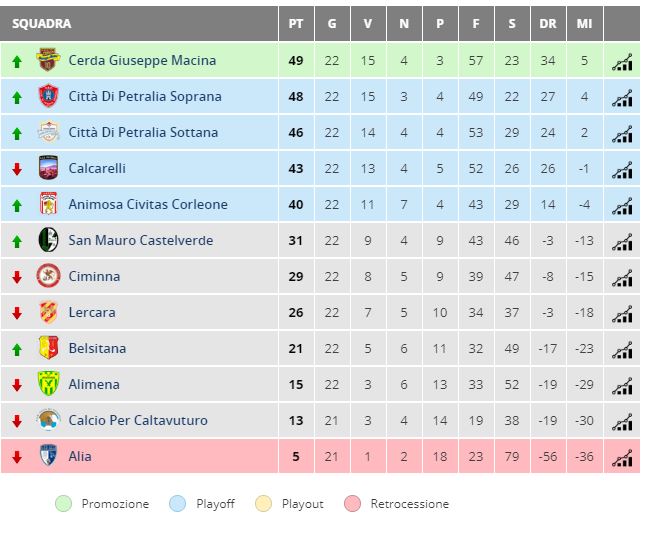The width and height of the screenshot is (655, 559).
Task: Open the Calcio Per Caltavuturo team link
Action: (x=138, y=420)
